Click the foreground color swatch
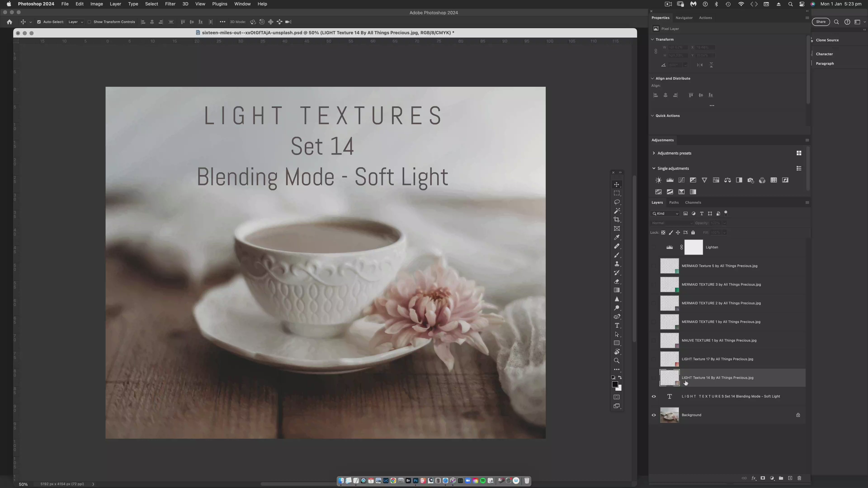868x488 pixels. click(x=615, y=384)
